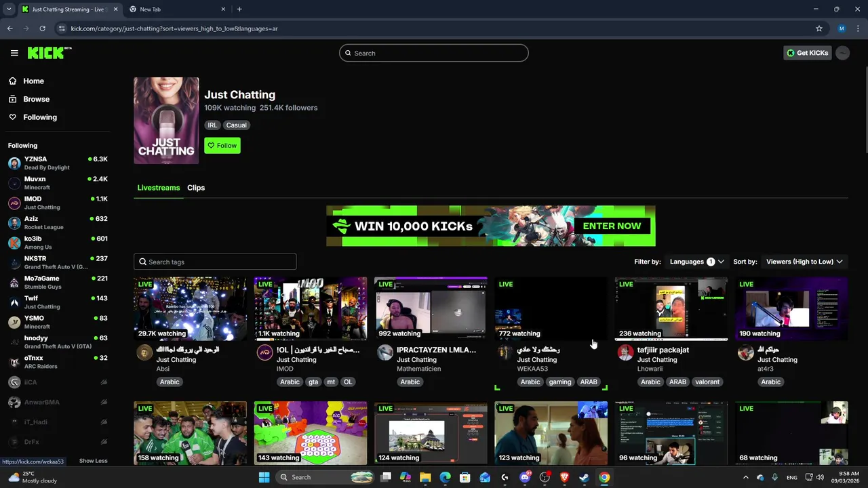
Task: Open a new browser tab with plus
Action: [x=239, y=9]
